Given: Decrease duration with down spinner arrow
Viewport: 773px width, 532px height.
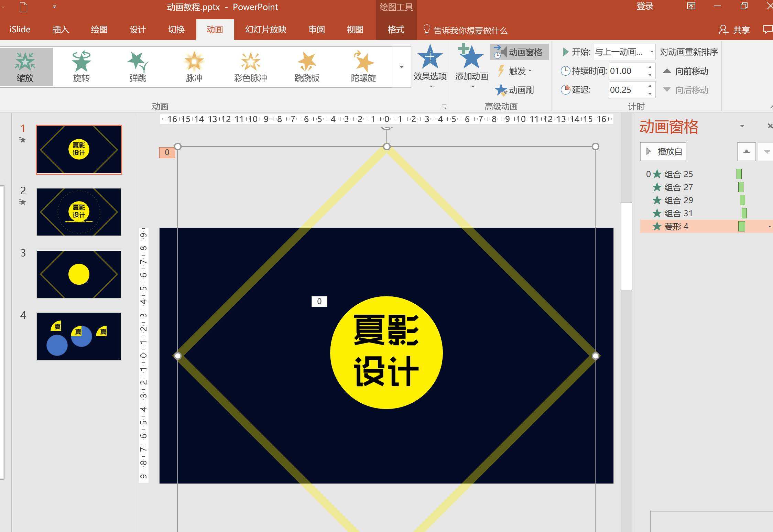Looking at the screenshot, I should (650, 75).
